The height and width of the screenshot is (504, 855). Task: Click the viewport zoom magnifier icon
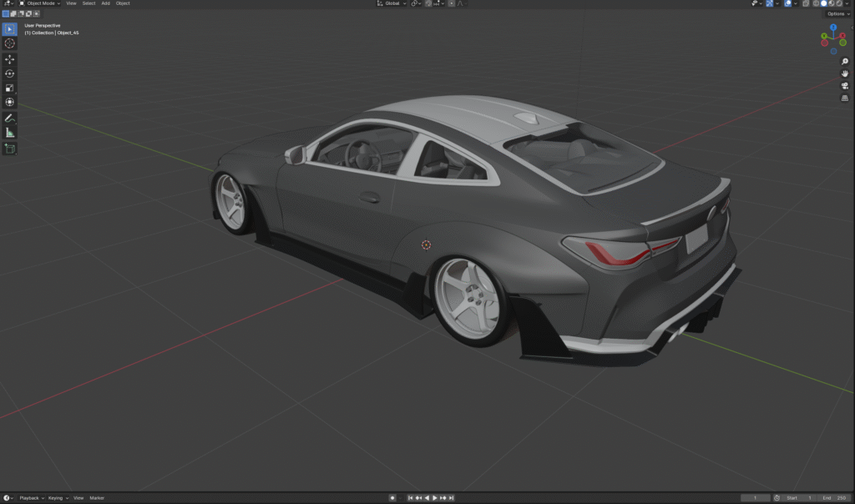tap(845, 62)
